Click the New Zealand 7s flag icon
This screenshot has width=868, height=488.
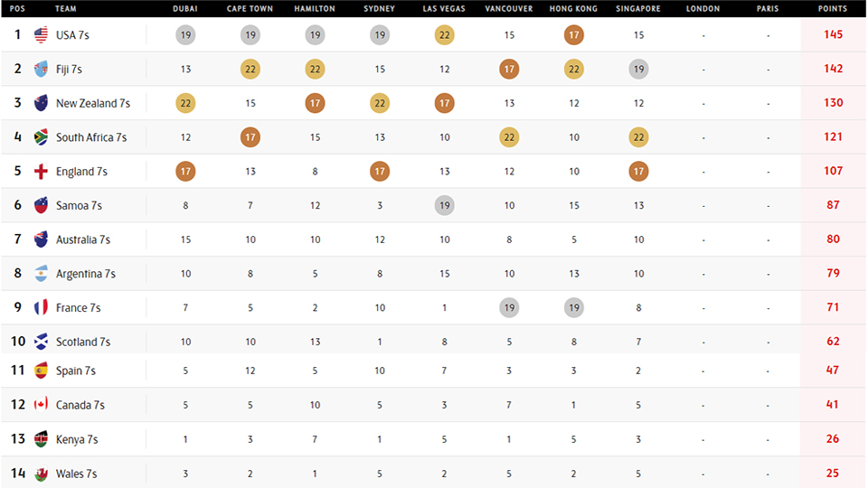pos(41,103)
